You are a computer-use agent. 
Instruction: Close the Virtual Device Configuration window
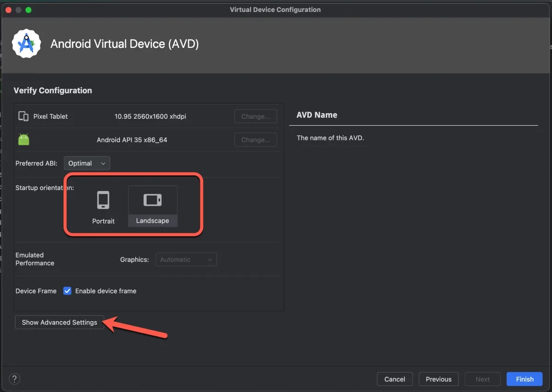coord(8,10)
